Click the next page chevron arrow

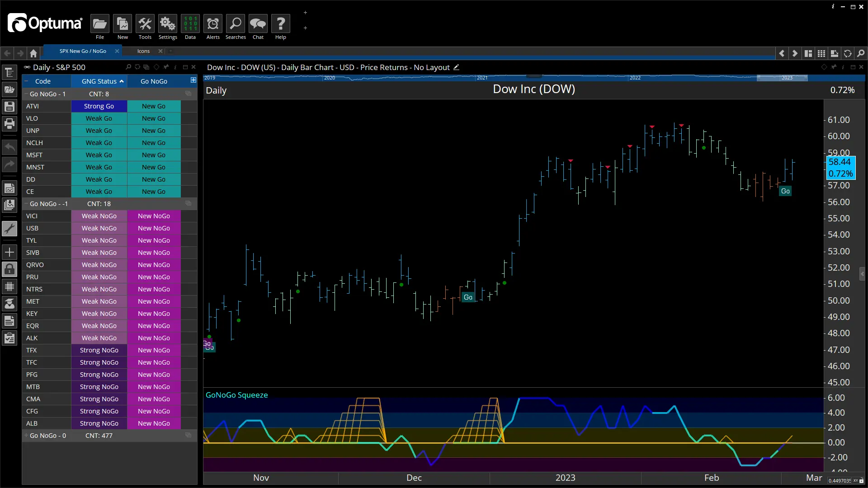(x=795, y=53)
